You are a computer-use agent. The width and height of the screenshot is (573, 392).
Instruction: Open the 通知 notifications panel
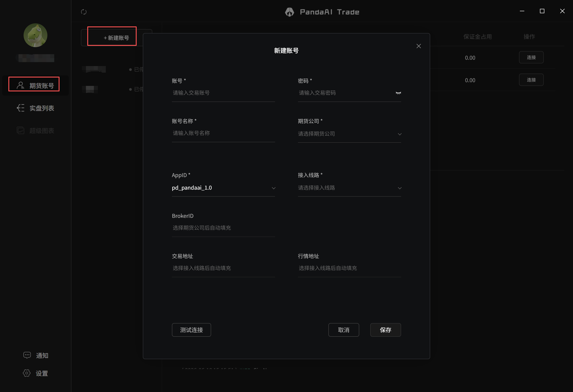[36, 355]
